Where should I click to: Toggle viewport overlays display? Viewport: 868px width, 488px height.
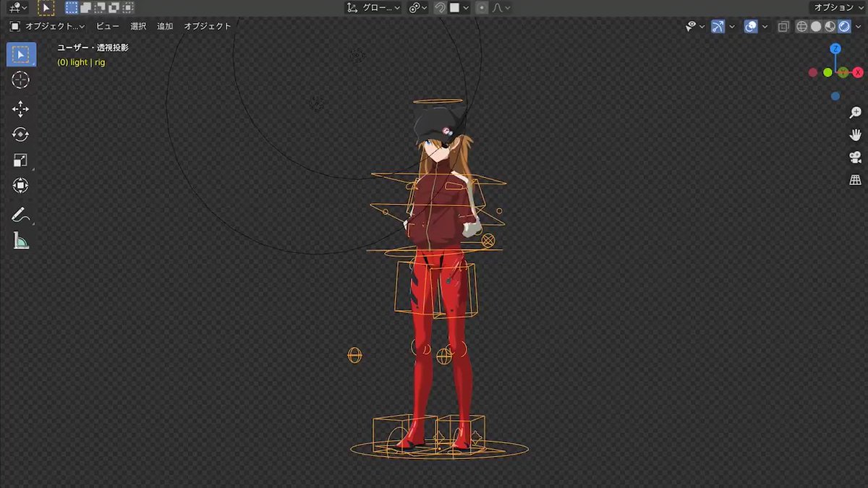(x=751, y=27)
